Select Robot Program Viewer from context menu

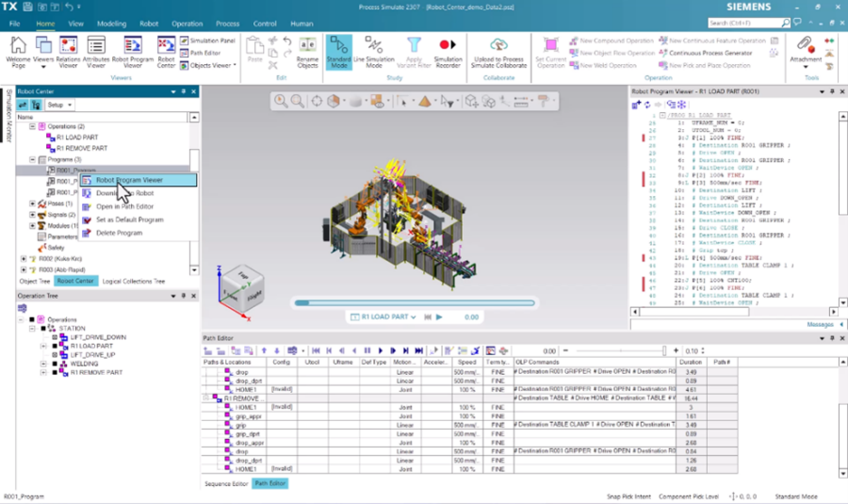(x=129, y=180)
